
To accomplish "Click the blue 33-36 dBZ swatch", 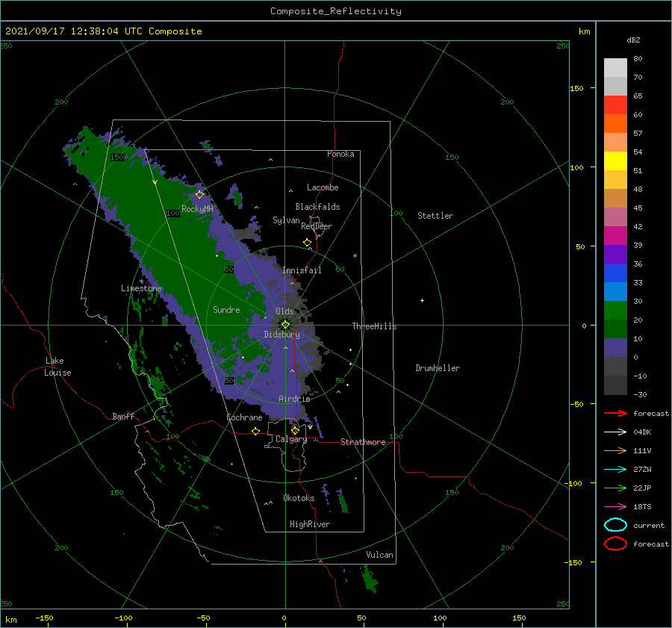I will (615, 273).
